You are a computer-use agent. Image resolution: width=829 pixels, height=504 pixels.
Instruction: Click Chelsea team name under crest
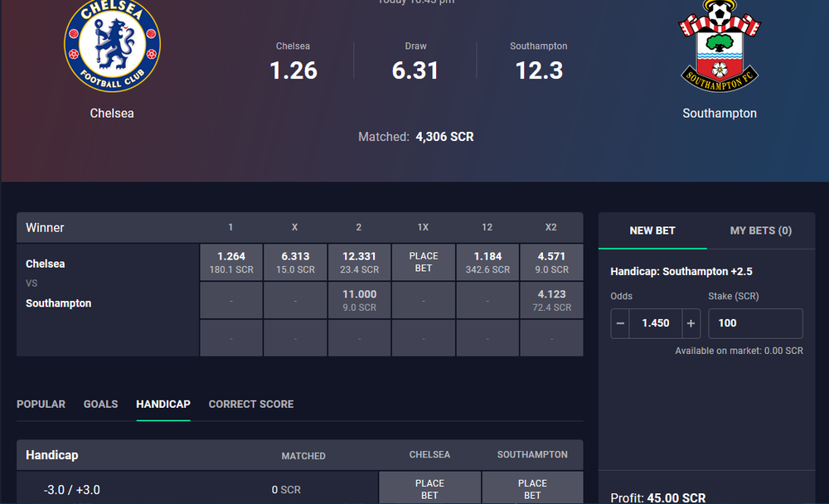(x=112, y=114)
